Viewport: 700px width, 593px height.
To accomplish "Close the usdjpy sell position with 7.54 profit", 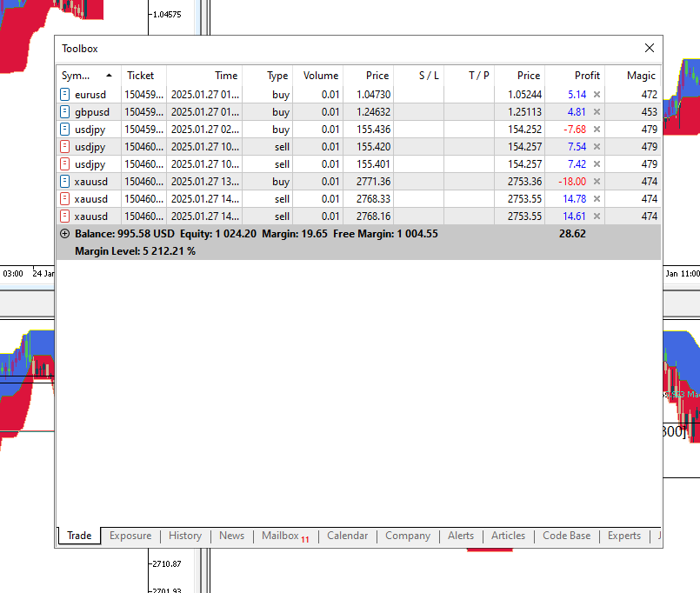I will pos(597,147).
